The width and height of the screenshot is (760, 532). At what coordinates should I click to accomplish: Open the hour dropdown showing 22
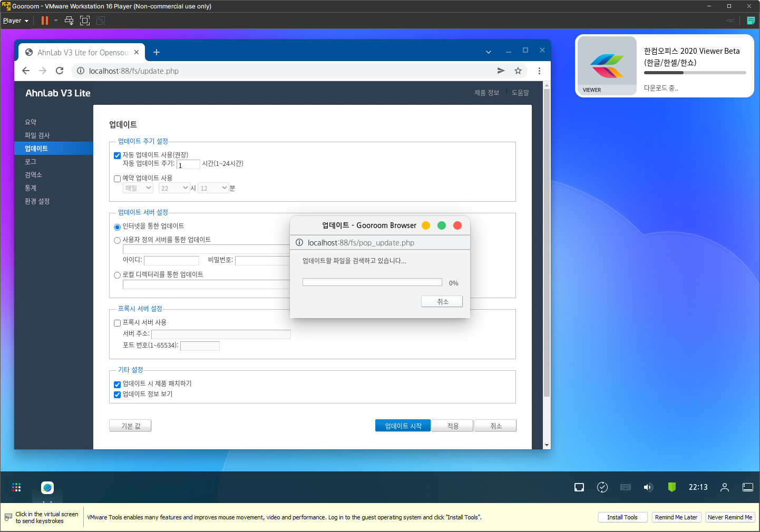pyautogui.click(x=174, y=188)
